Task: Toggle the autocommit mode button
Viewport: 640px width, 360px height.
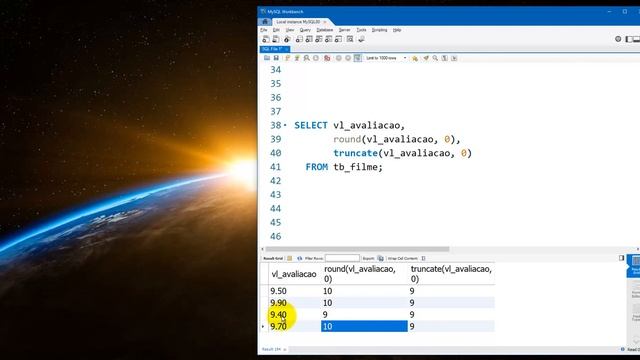Action: [358, 58]
